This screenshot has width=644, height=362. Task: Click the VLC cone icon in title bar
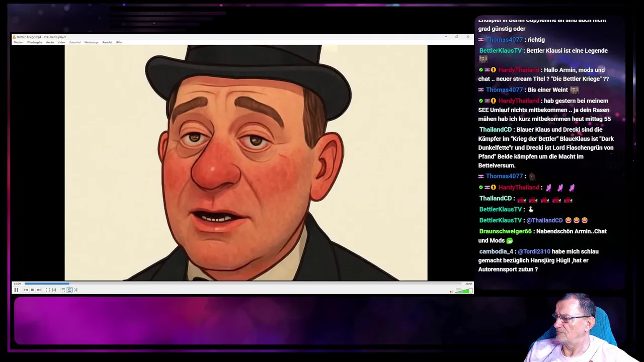14,37
